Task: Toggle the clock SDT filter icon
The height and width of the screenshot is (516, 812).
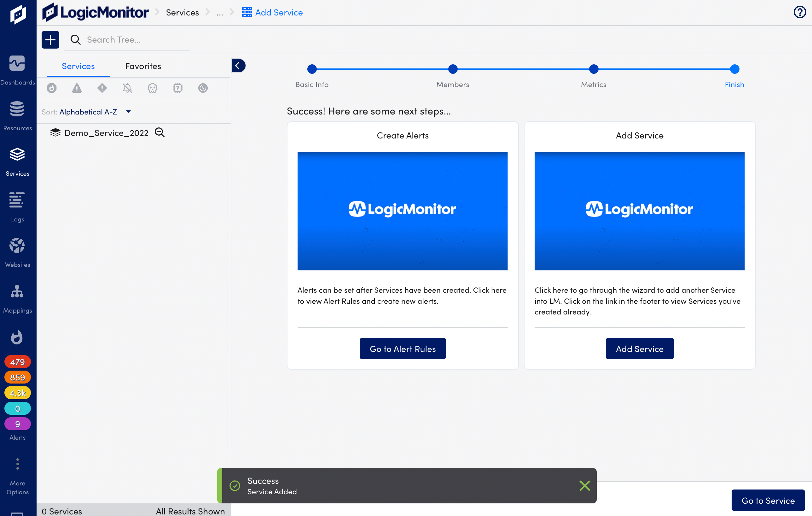Action: (x=203, y=88)
